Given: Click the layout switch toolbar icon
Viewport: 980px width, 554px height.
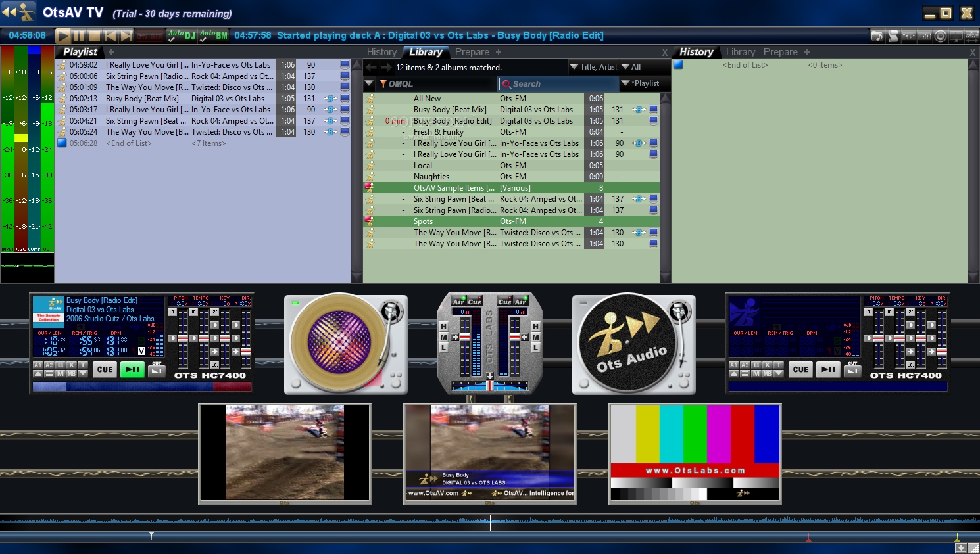Looking at the screenshot, I should (x=971, y=35).
